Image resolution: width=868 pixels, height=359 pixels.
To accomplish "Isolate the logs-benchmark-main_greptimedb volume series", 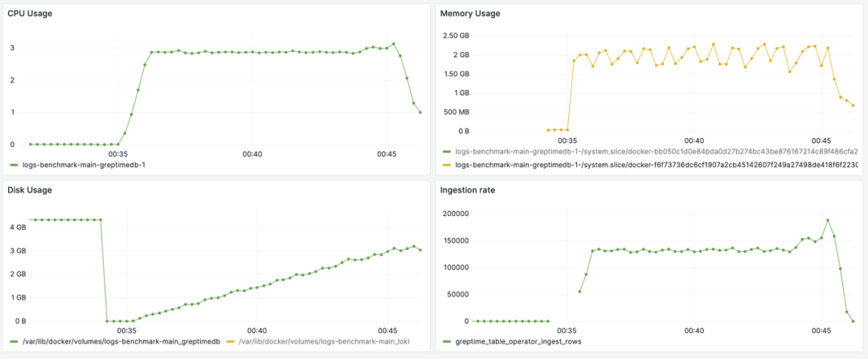I will [x=121, y=342].
